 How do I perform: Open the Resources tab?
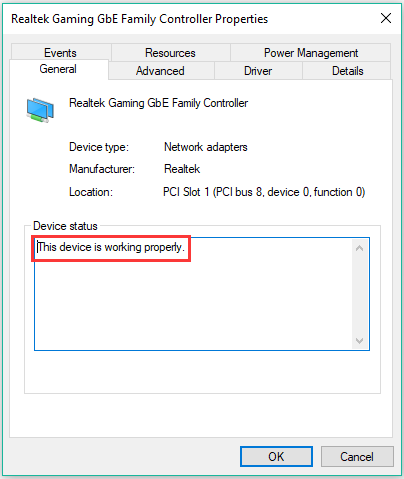[170, 53]
